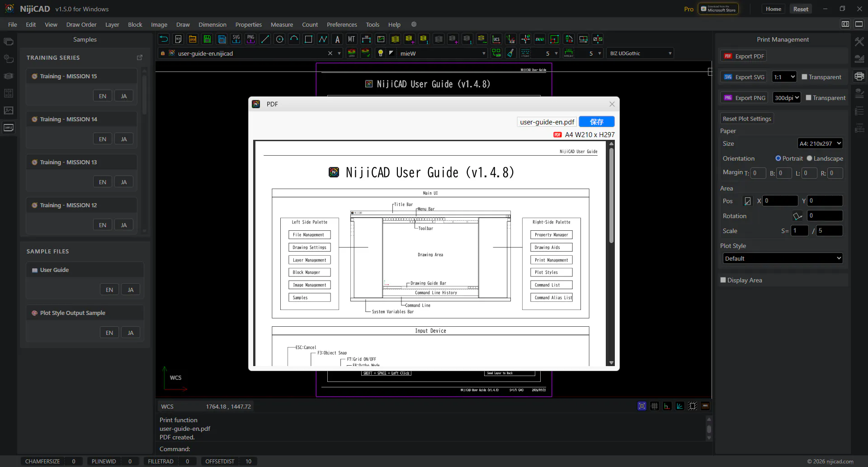Select the Text (A) tool
868x467 pixels.
point(337,39)
